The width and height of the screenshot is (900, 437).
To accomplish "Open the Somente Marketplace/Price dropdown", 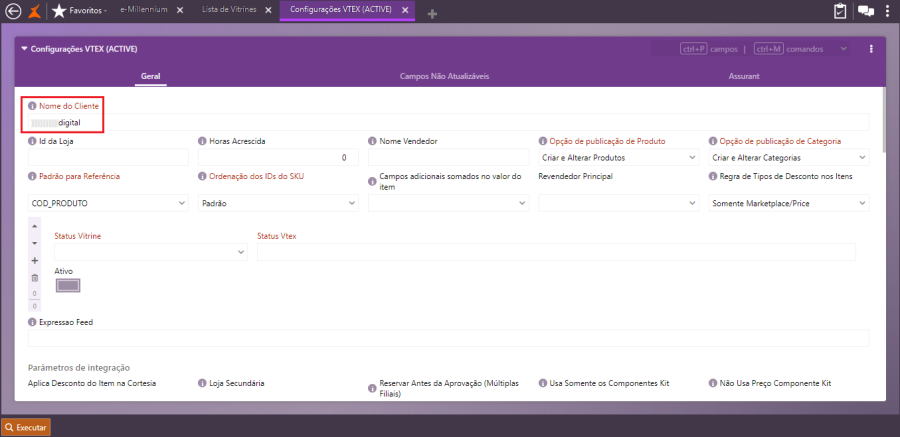I will click(x=789, y=203).
